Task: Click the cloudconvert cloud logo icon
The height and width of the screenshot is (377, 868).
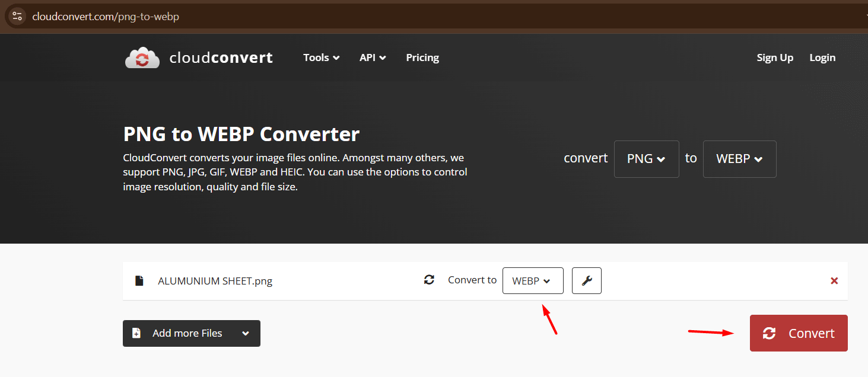Action: point(142,58)
